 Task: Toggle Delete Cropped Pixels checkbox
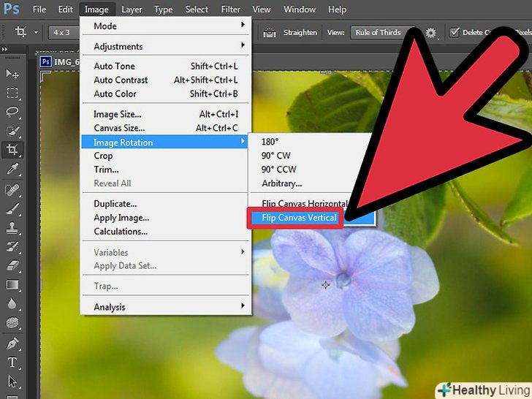tap(455, 33)
